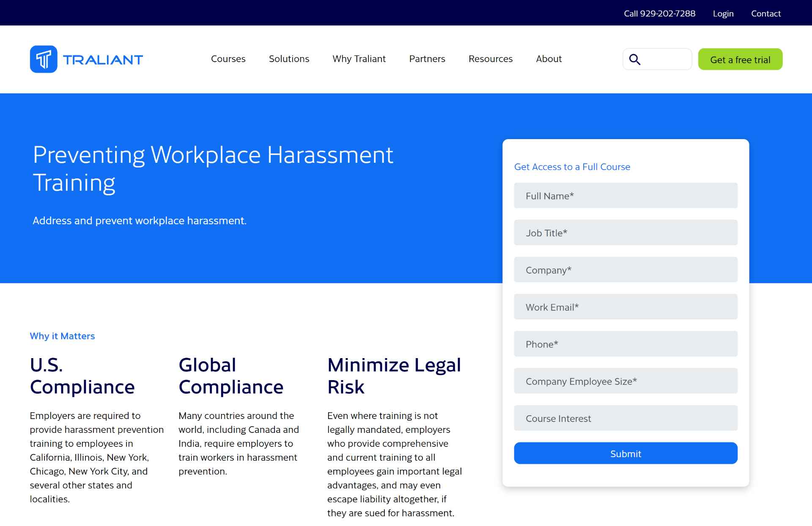The width and height of the screenshot is (812, 526).
Task: Open the Courses menu
Action: [x=228, y=59]
